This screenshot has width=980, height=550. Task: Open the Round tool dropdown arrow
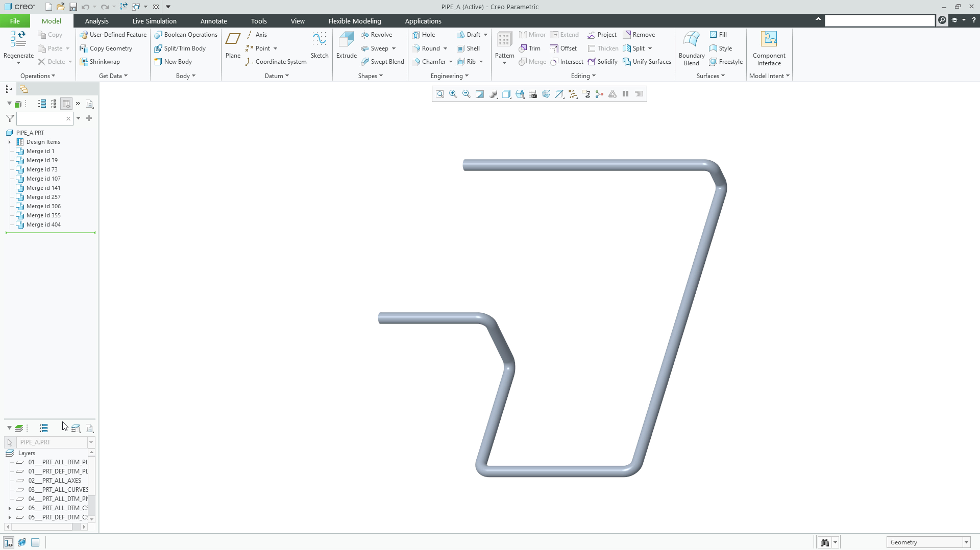445,48
